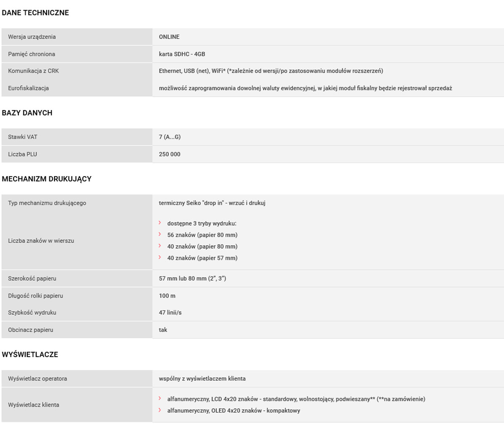504x432 pixels.
Task: Click the "Wersja urządzenia" row label
Action: pyautogui.click(x=32, y=37)
